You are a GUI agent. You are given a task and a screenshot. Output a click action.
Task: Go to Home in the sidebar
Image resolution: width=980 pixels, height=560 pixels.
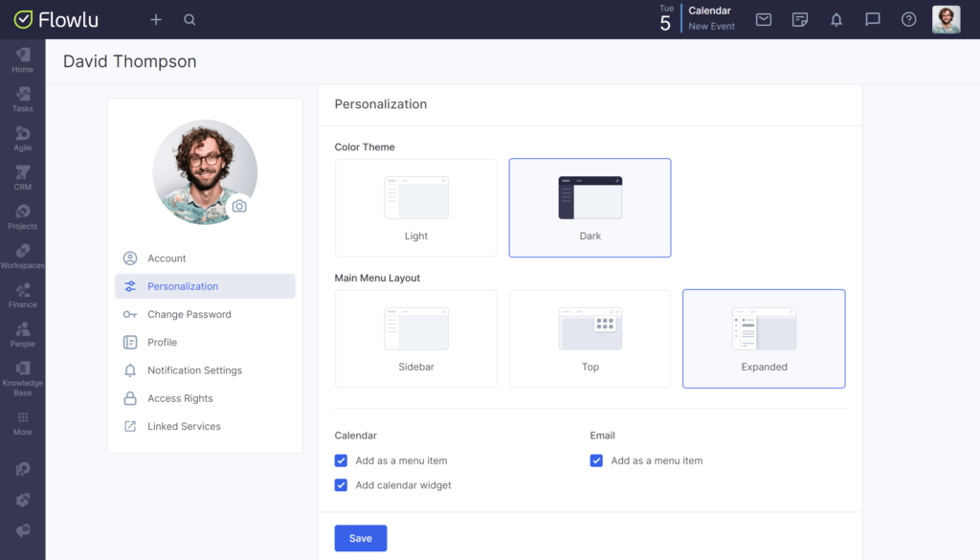(x=23, y=60)
